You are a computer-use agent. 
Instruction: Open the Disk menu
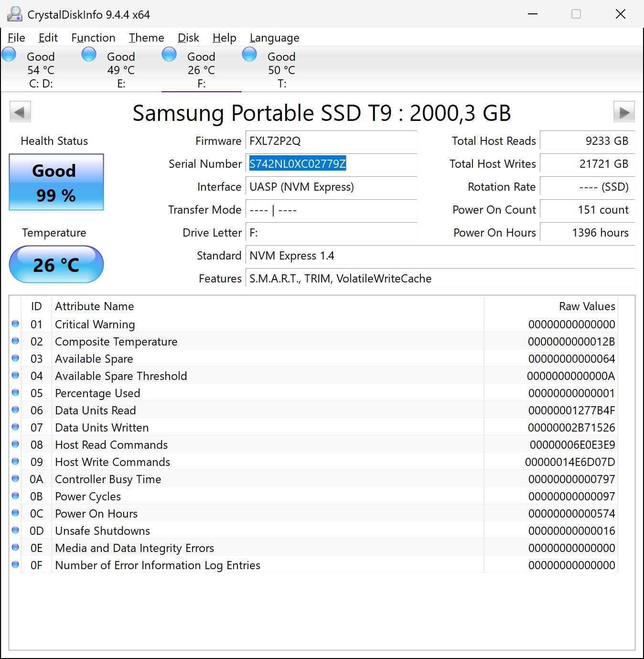pyautogui.click(x=188, y=38)
